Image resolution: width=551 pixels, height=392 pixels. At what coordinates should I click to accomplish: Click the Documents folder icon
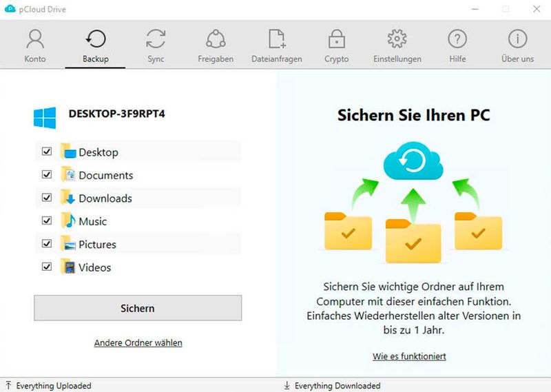pos(68,174)
